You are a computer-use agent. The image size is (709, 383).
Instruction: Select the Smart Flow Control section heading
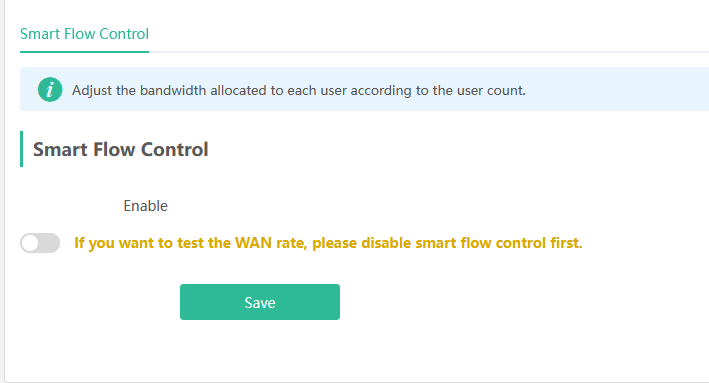coord(120,149)
